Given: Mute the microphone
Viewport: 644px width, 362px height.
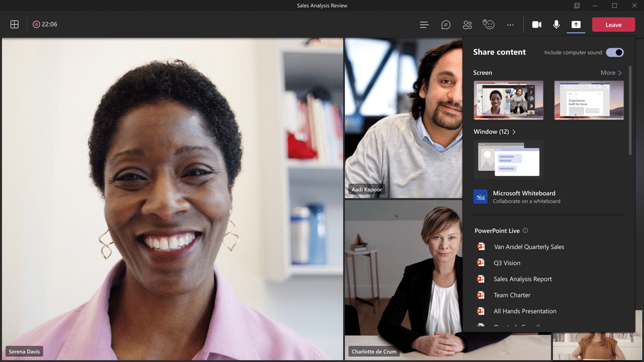Looking at the screenshot, I should (x=556, y=24).
